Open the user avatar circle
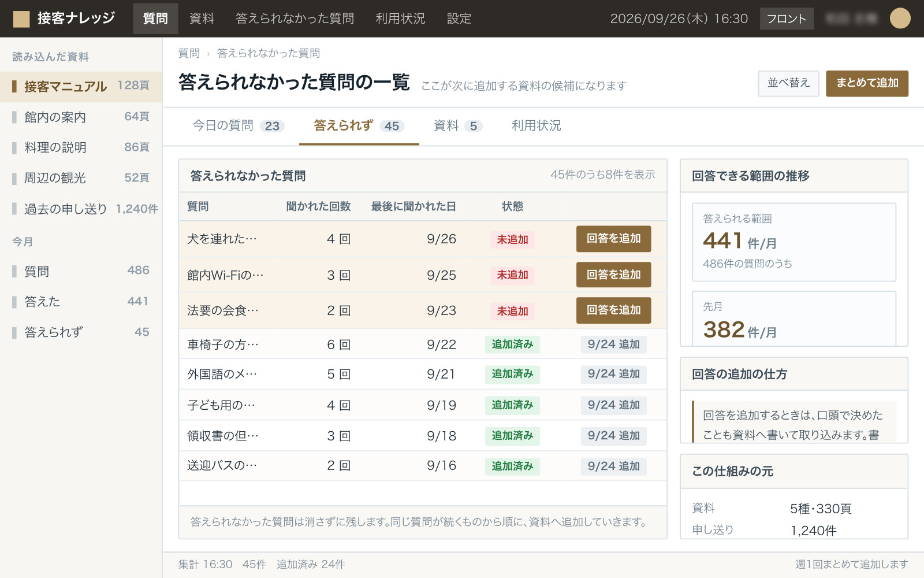The width and height of the screenshot is (924, 578). (x=900, y=18)
